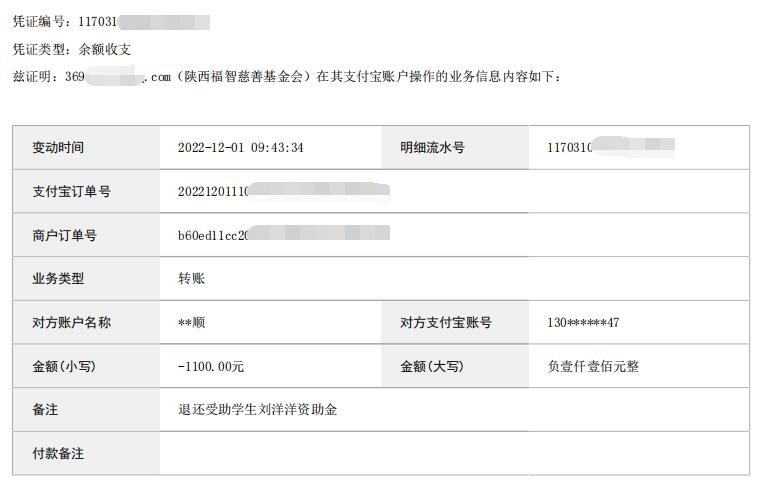Select the order number starting 2022120111
Viewport: 763px width, 491px height.
283,191
